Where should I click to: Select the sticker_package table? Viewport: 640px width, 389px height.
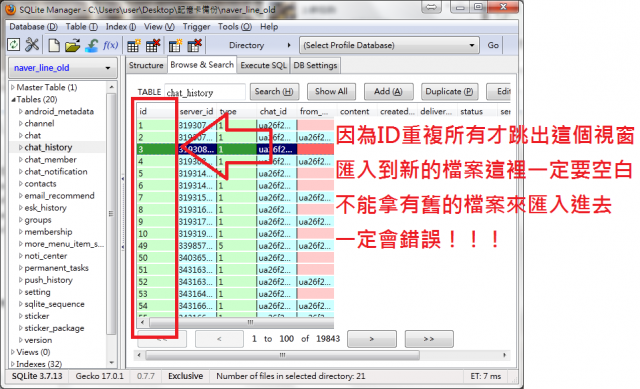(54, 328)
